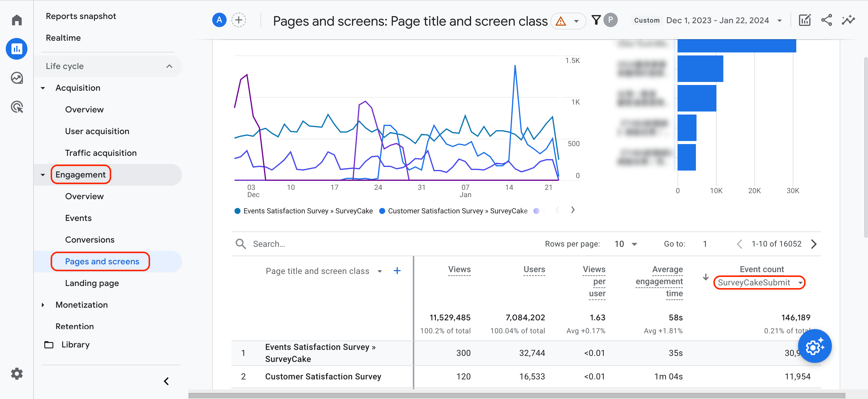Go to the Home icon in sidebar
The width and height of the screenshot is (868, 399).
(17, 20)
